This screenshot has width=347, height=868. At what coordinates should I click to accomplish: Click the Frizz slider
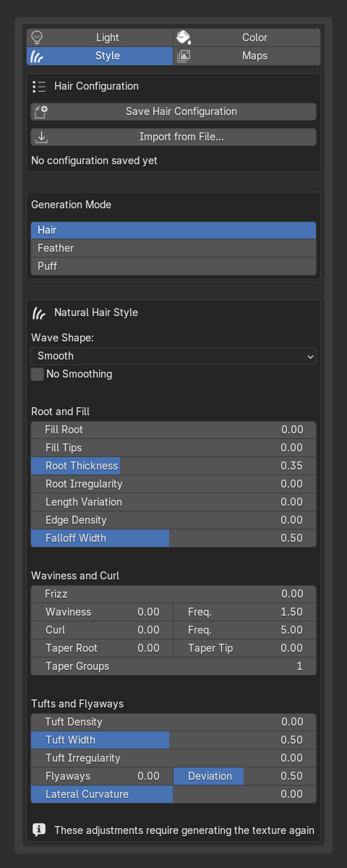pos(173,594)
